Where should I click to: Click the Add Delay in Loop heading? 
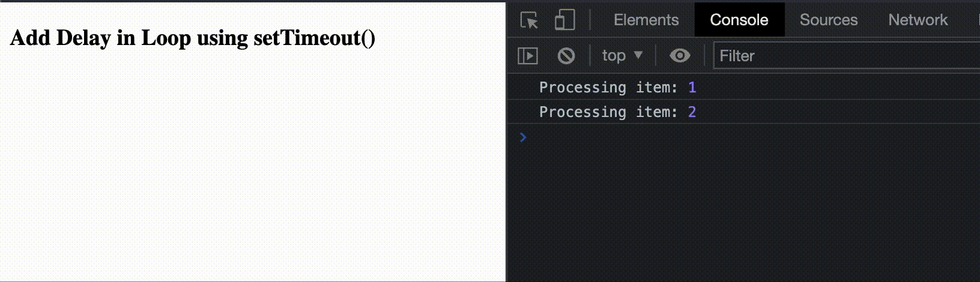[x=193, y=38]
